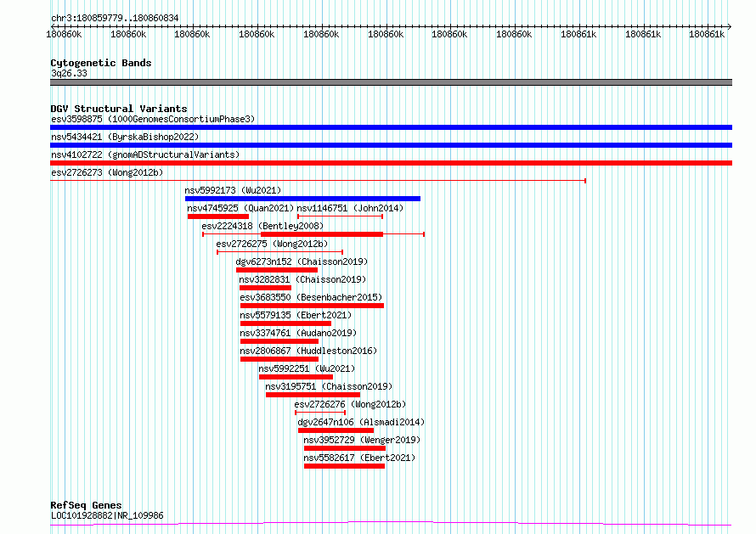
Task: Click the nsv3374761 (Audano2019) label
Action: (298, 333)
